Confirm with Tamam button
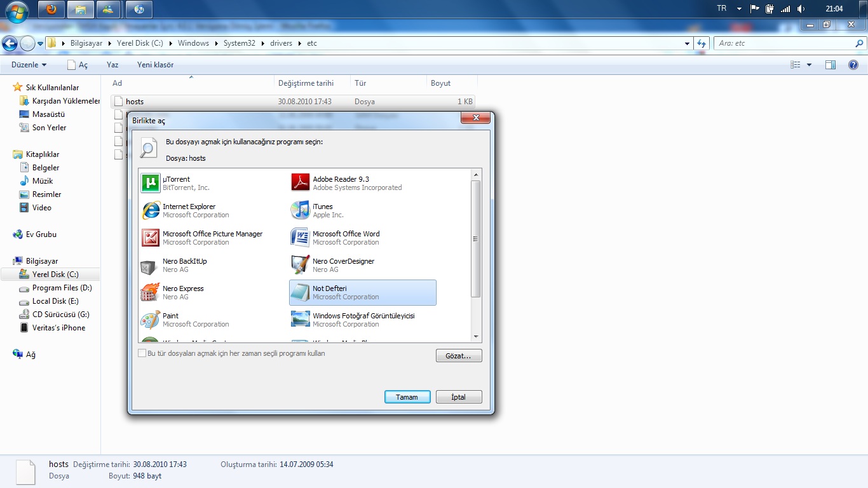The width and height of the screenshot is (868, 488). pos(407,397)
